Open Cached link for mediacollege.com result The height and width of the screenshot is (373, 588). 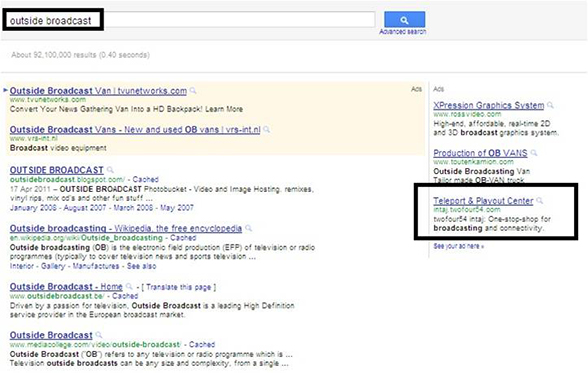tap(202, 345)
